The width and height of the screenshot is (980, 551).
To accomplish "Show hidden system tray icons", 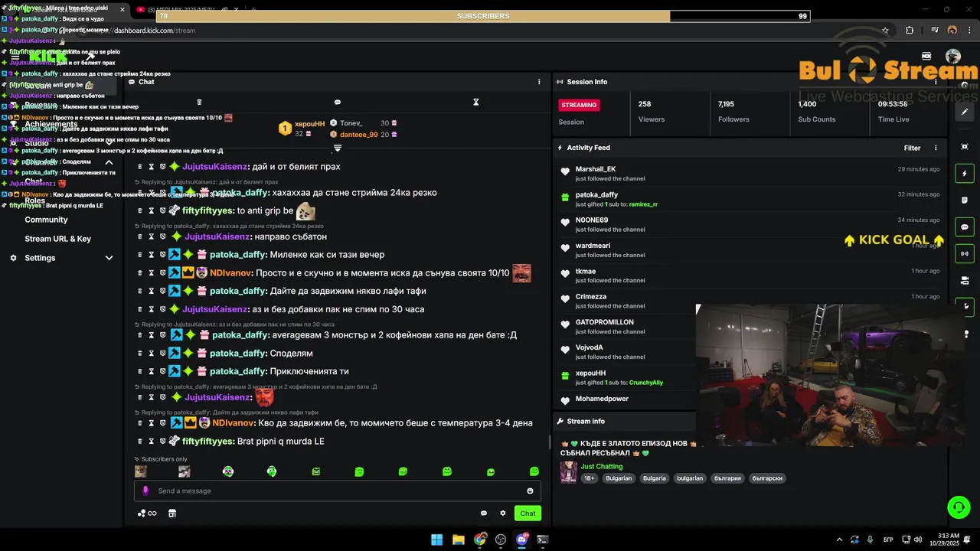I will (x=839, y=540).
